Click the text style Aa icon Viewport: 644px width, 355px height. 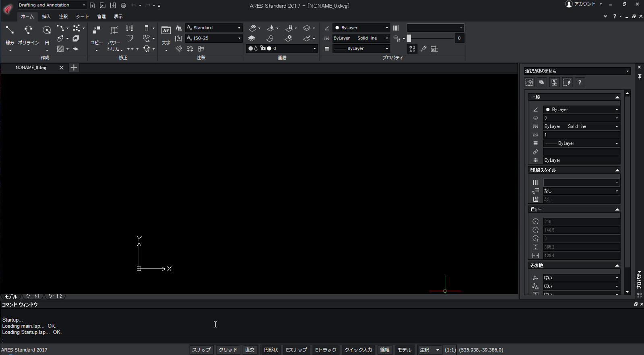coord(179,28)
